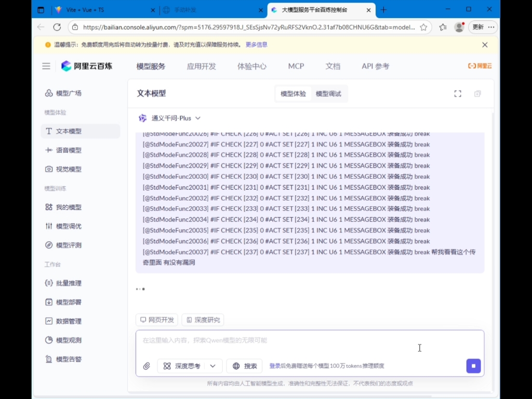Viewport: 532px width, 399px height.
Task: Click the 登录 link below the input
Action: [274, 366]
